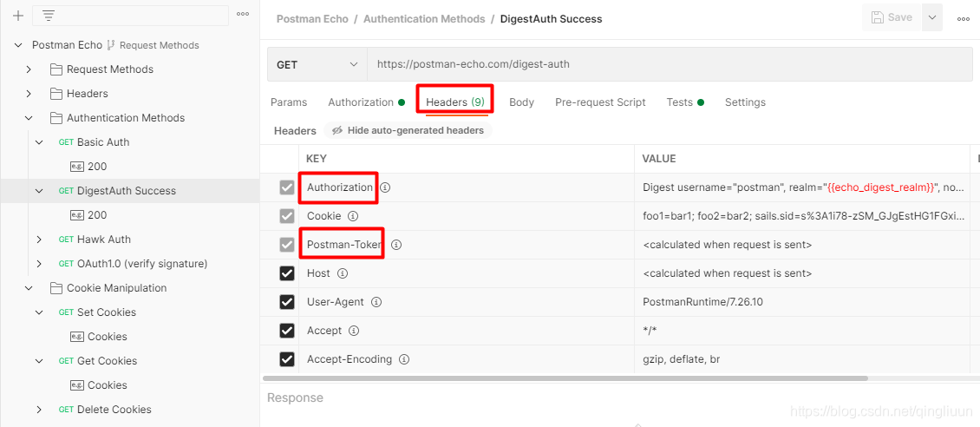Viewport: 980px width, 427px height.
Task: Select the Headers (9) tab
Action: point(455,102)
